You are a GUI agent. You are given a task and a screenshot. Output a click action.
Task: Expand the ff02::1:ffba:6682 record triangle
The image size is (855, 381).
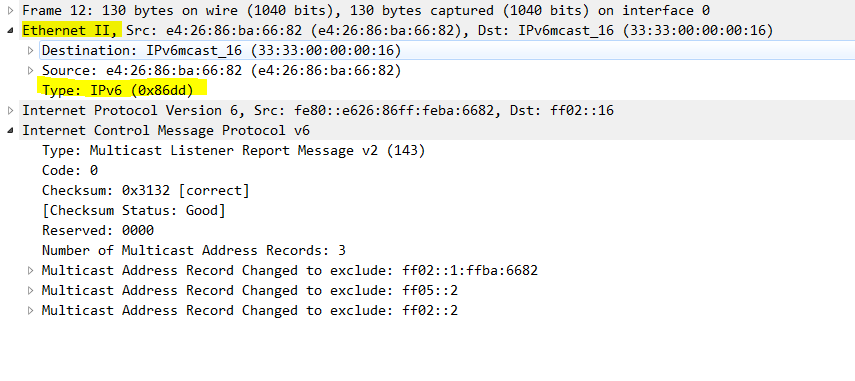coord(31,270)
